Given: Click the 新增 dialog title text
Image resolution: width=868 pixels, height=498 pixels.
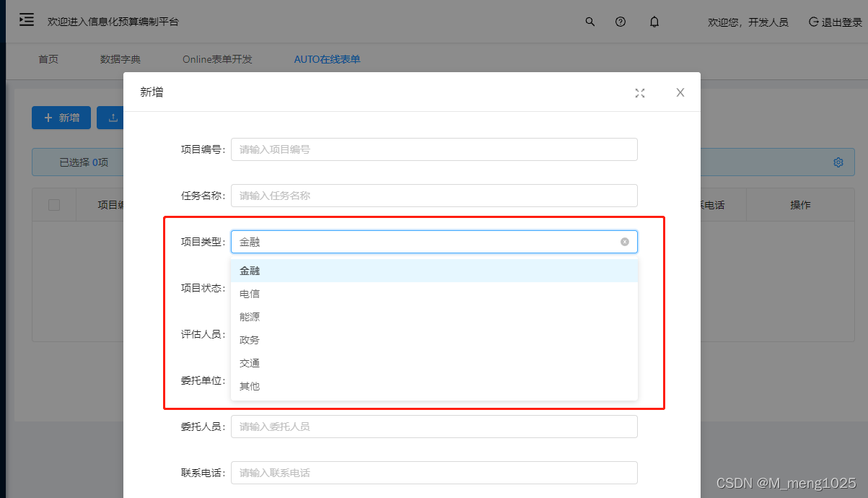Looking at the screenshot, I should pos(152,92).
